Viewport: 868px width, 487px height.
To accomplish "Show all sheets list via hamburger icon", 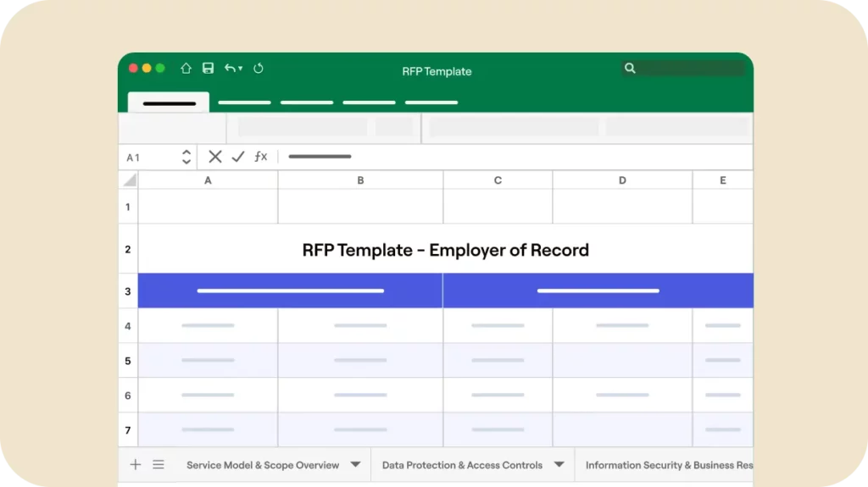I will click(159, 464).
